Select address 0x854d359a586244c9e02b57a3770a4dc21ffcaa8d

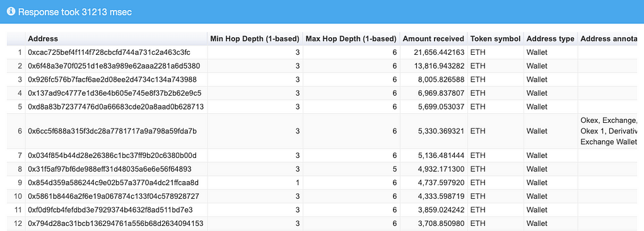click(113, 183)
